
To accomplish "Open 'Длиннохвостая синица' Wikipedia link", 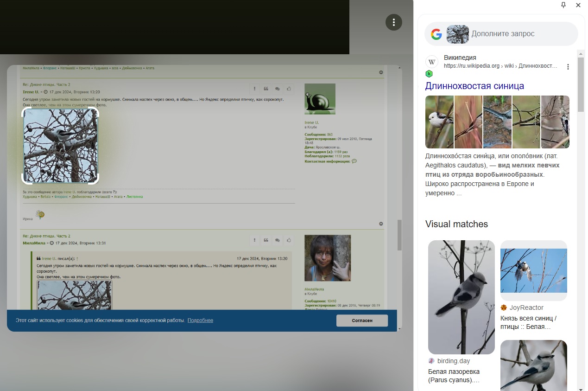I will (474, 86).
